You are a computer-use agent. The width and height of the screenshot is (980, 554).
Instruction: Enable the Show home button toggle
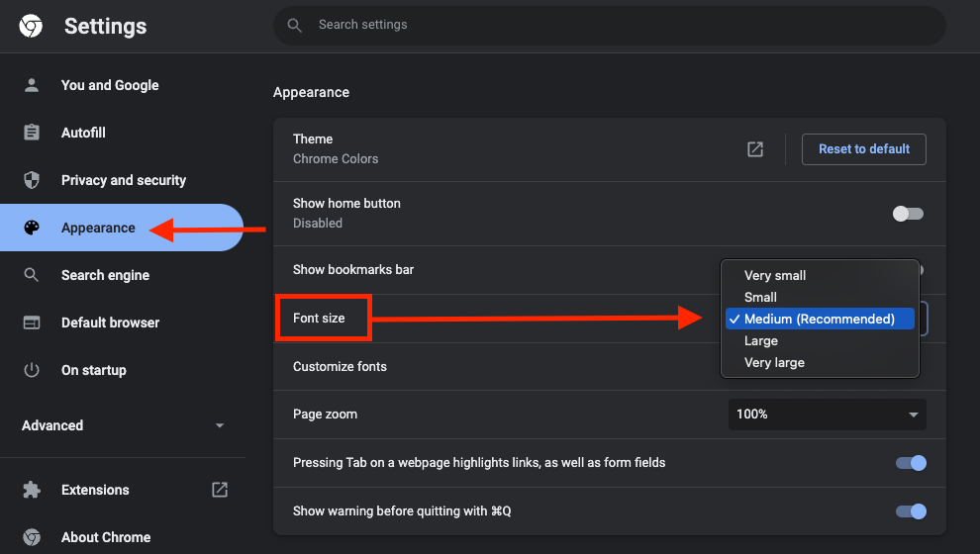click(907, 214)
